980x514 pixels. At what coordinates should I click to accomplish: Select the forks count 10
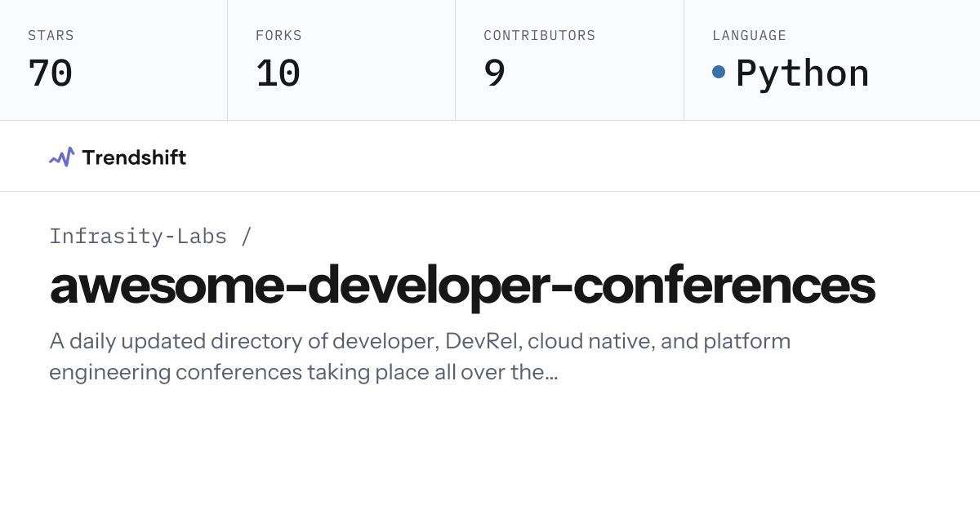(x=278, y=73)
